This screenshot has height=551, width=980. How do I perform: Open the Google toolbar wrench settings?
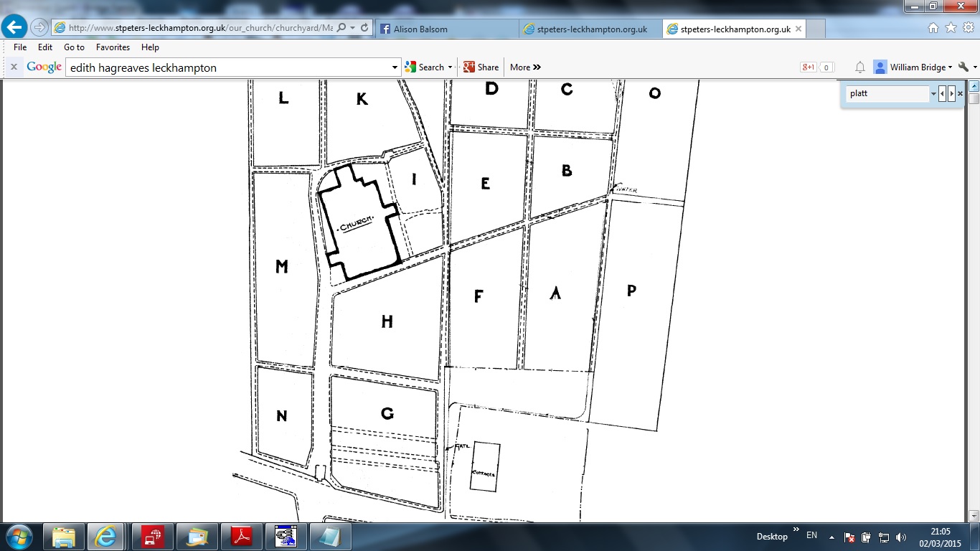tap(963, 67)
